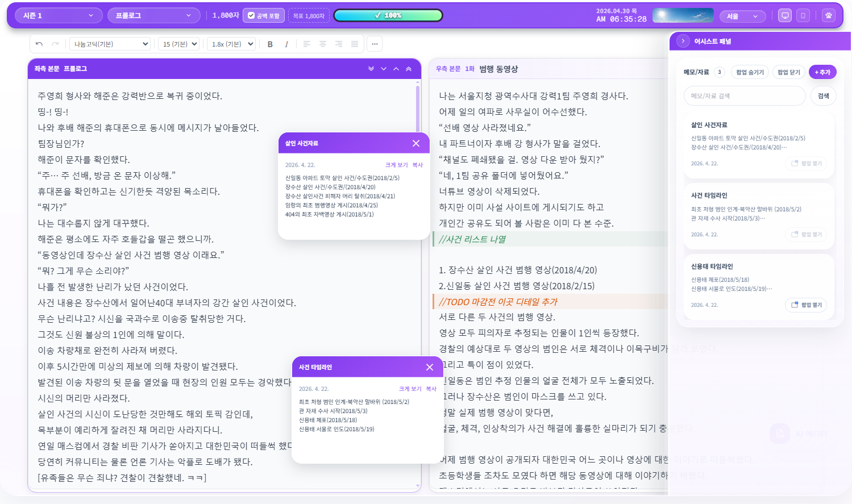Click the paw icon in the purple top bar
Viewport: 852px width, 504px height.
coord(829,15)
